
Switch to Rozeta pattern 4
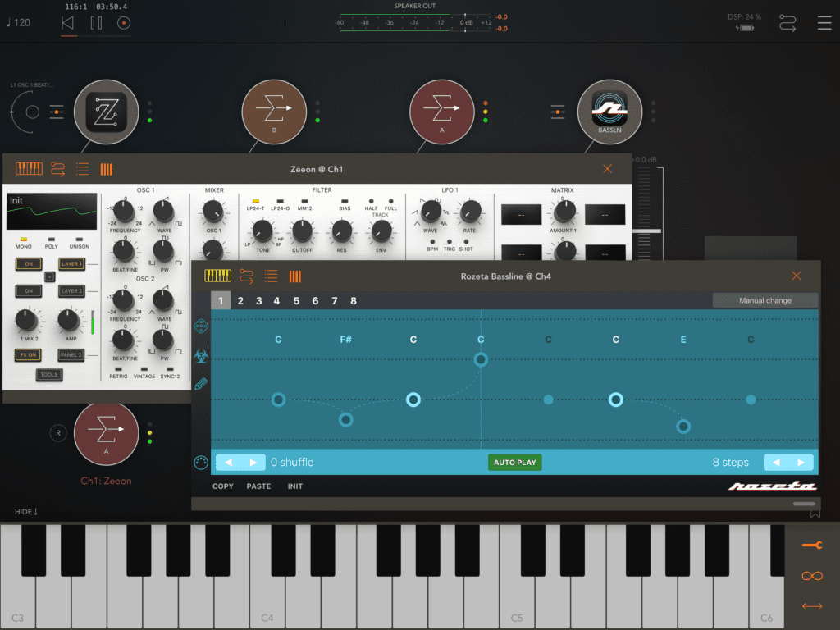click(x=276, y=300)
